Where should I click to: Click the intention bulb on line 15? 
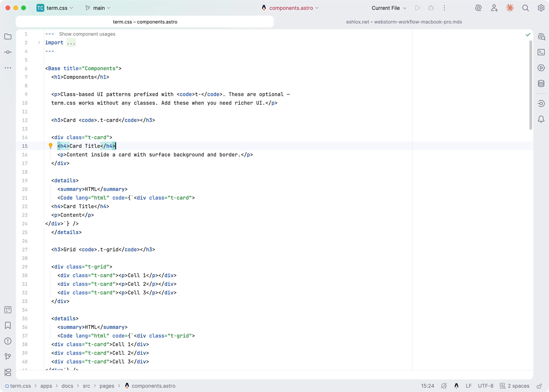(51, 146)
